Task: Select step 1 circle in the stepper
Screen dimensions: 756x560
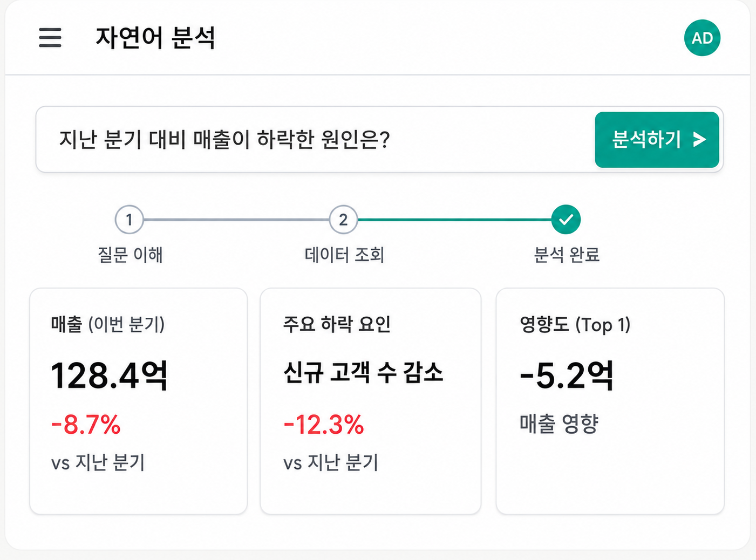Action: [129, 220]
